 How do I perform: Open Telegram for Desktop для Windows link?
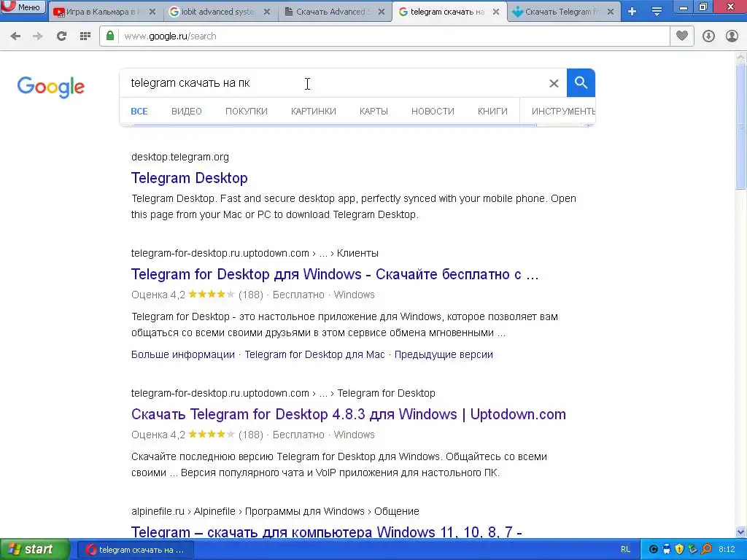tap(334, 275)
